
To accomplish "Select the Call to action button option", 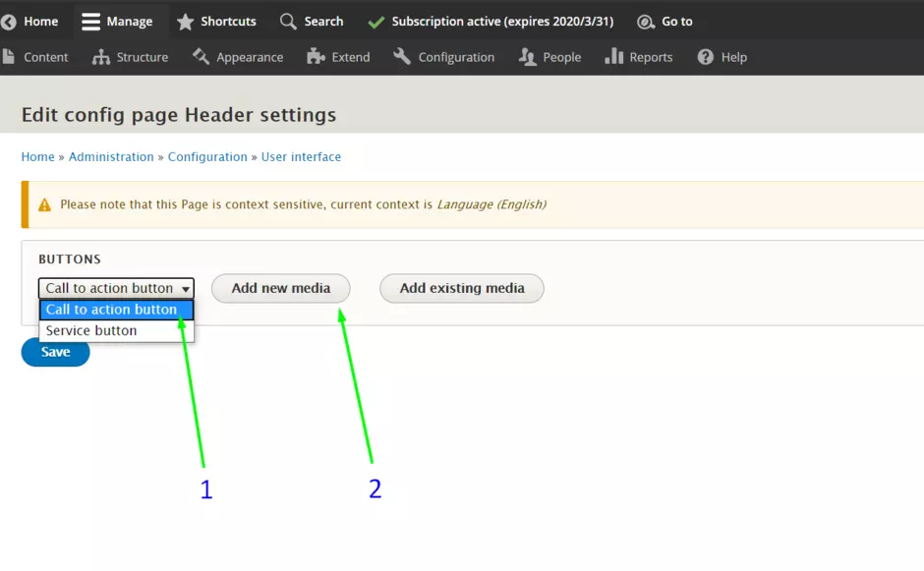I will click(x=111, y=310).
